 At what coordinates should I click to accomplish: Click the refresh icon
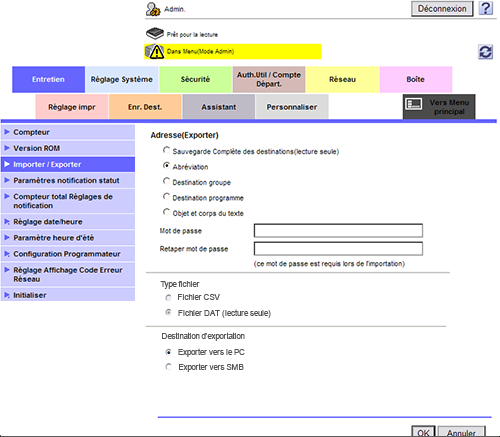point(485,52)
